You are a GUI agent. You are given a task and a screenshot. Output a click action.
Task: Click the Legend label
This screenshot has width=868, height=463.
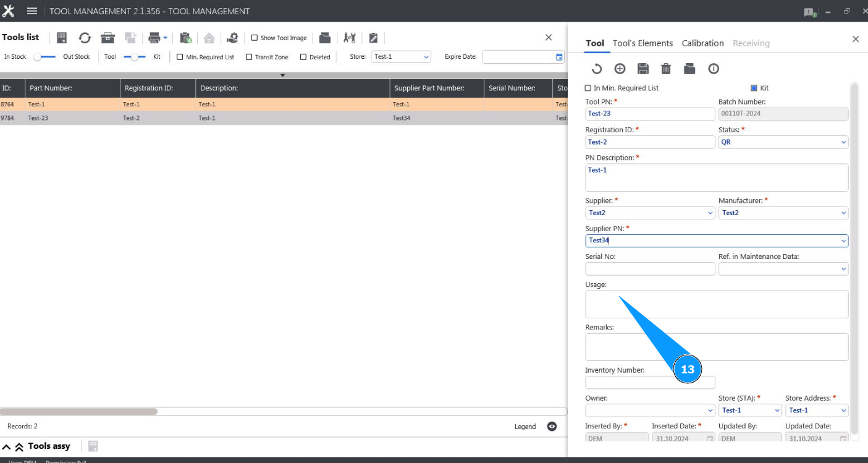525,427
